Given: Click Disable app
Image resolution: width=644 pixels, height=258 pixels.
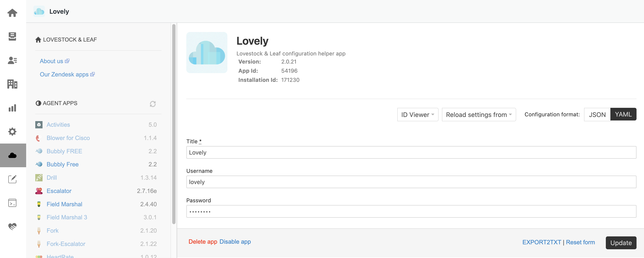Looking at the screenshot, I should click(235, 241).
